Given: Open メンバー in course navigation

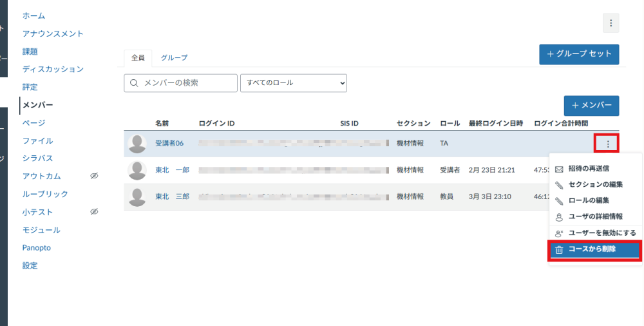Looking at the screenshot, I should pyautogui.click(x=38, y=105).
